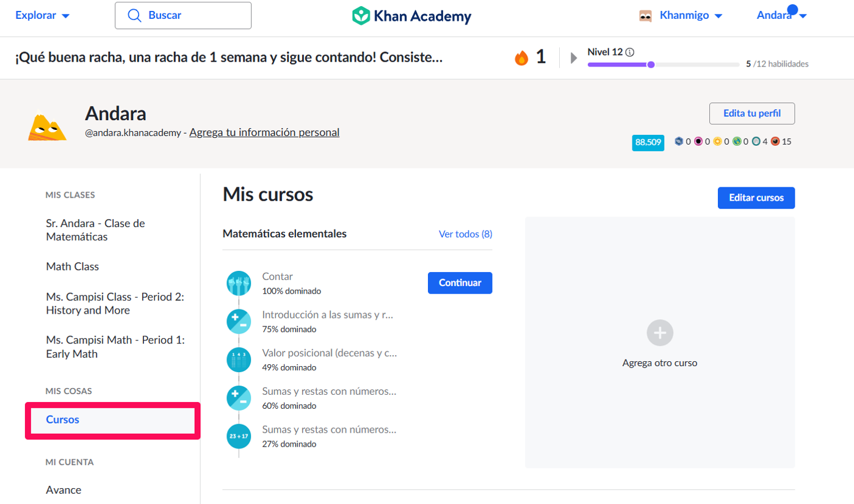854x504 pixels.
Task: Click the notification dot by Andara
Action: click(793, 10)
